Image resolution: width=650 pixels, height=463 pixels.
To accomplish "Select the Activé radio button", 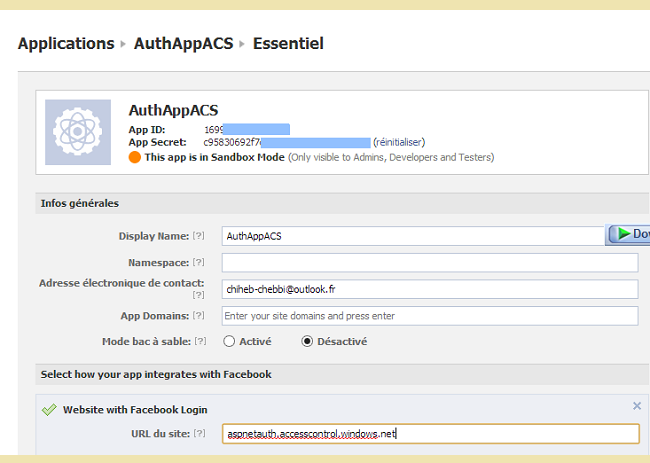I will pyautogui.click(x=229, y=341).
